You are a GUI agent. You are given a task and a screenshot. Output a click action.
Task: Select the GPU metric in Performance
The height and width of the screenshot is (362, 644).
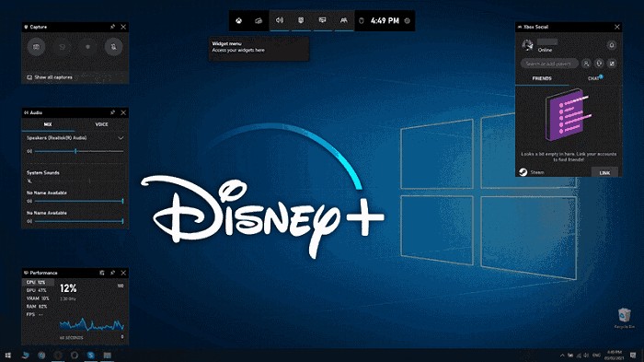38,290
